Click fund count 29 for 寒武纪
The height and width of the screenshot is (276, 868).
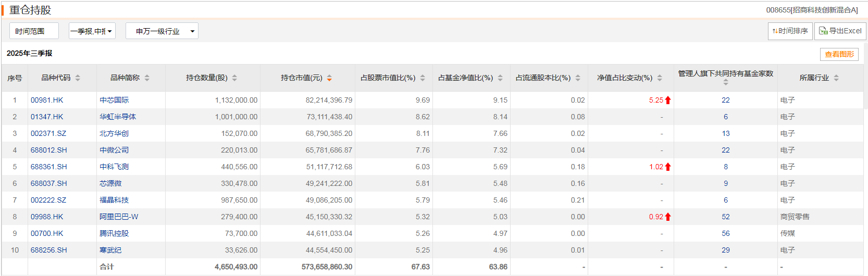click(x=726, y=250)
